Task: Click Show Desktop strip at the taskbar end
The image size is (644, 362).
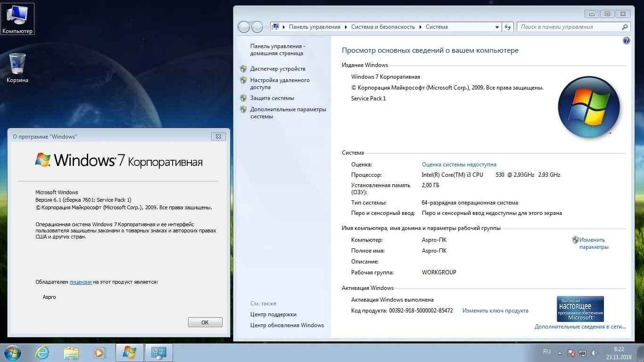Action: point(641,353)
